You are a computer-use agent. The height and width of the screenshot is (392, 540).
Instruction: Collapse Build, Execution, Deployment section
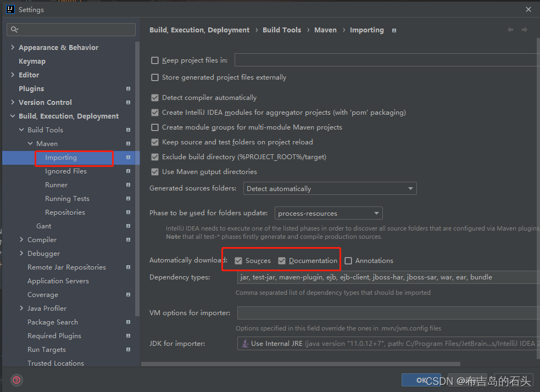point(13,116)
